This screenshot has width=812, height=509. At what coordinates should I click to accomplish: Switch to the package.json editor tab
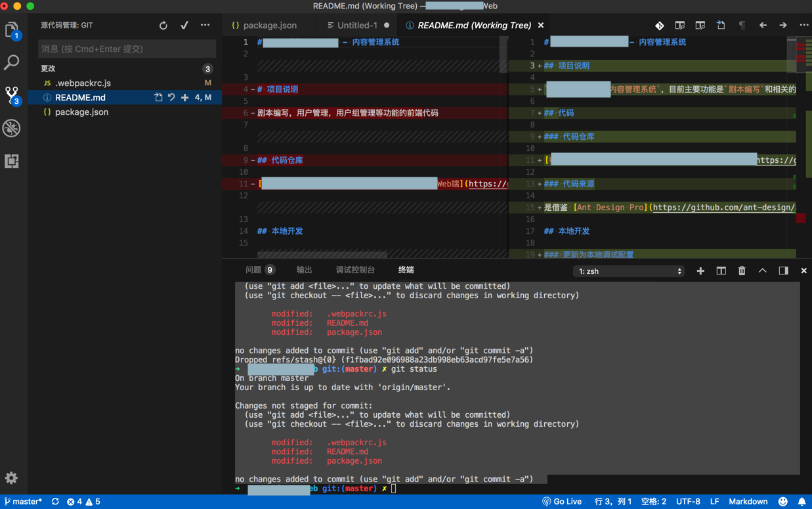coord(269,25)
